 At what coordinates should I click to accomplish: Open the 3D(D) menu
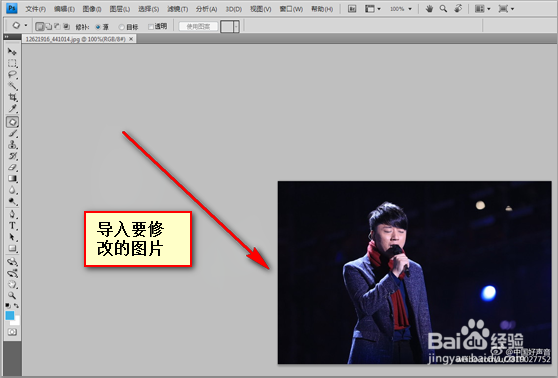coord(234,9)
